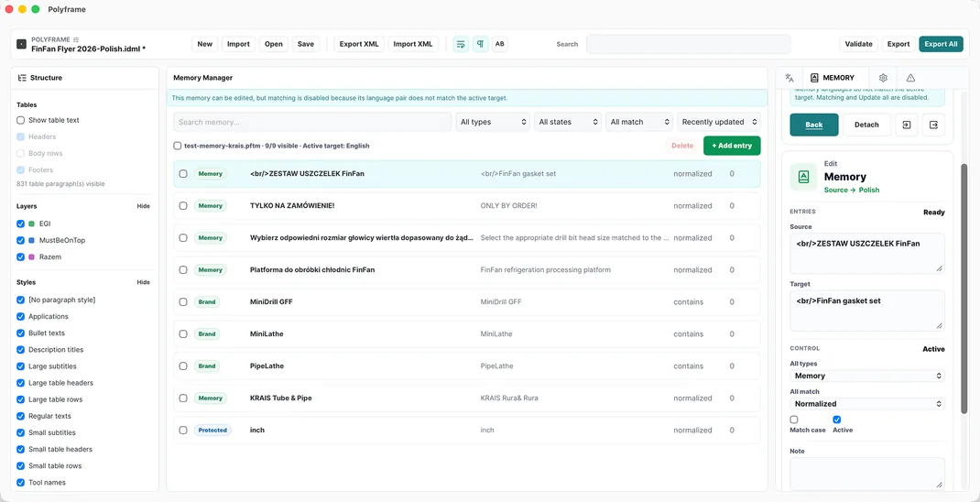The image size is (980, 502).
Task: Toggle the text wrap toolbar icon
Action: coord(461,44)
